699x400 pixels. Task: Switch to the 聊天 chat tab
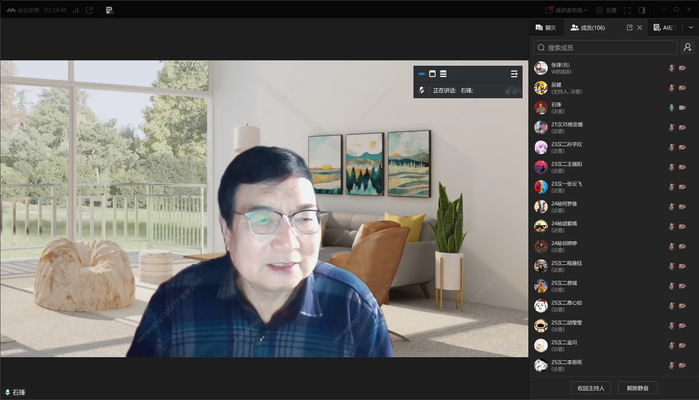[x=546, y=28]
